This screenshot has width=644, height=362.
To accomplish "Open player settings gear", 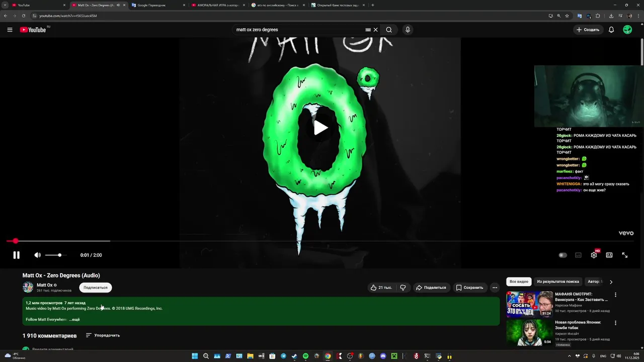I will click(594, 255).
